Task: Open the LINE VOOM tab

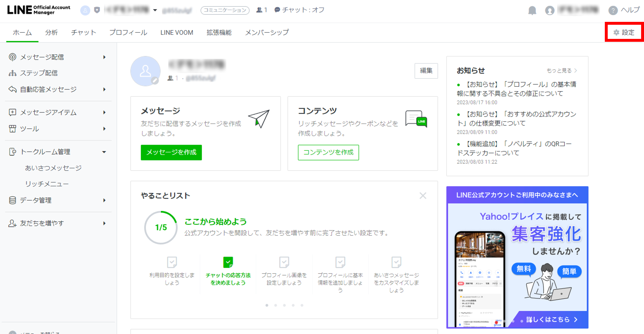Action: click(x=177, y=32)
